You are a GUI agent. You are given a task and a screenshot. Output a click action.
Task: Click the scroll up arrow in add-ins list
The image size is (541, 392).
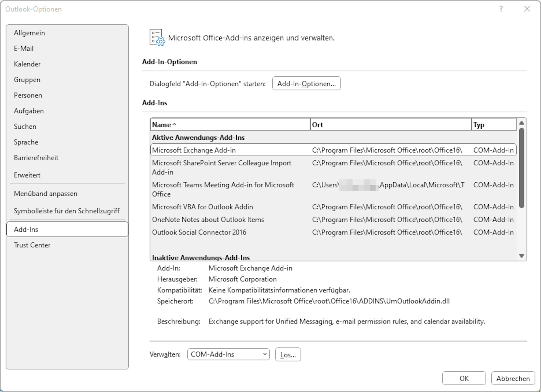pyautogui.click(x=522, y=123)
